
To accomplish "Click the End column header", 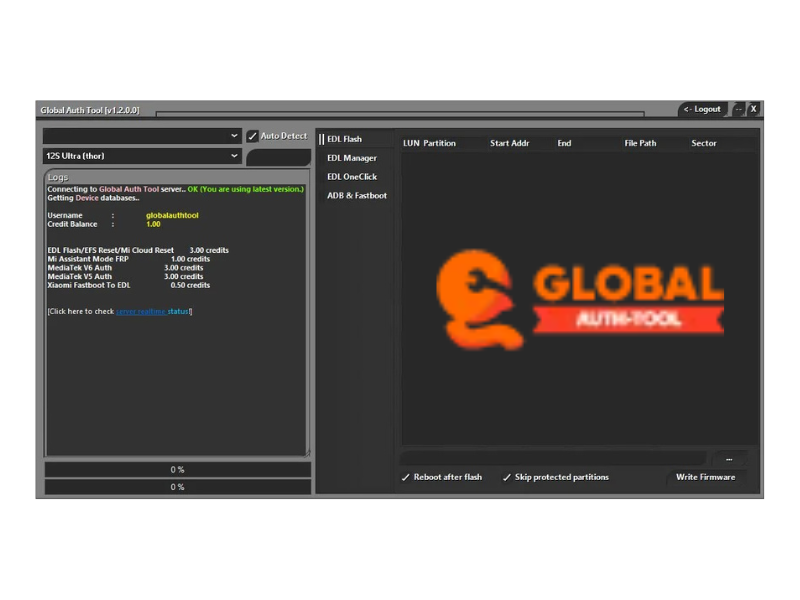I will pos(564,143).
